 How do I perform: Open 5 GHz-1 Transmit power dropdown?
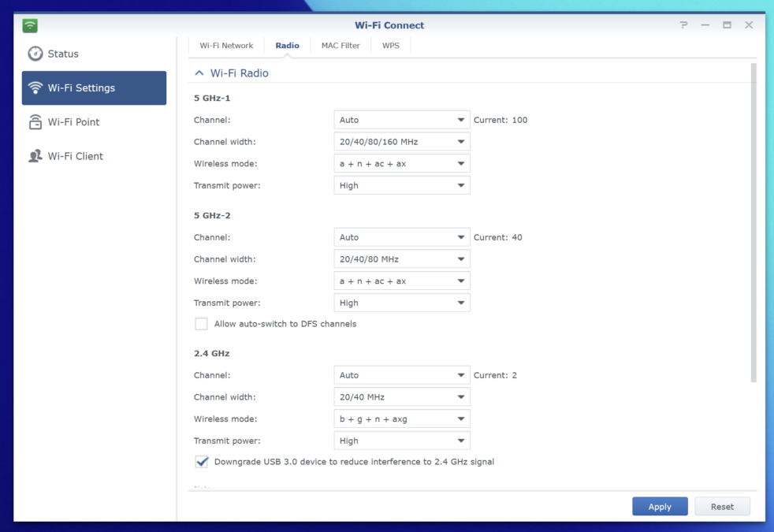click(402, 185)
